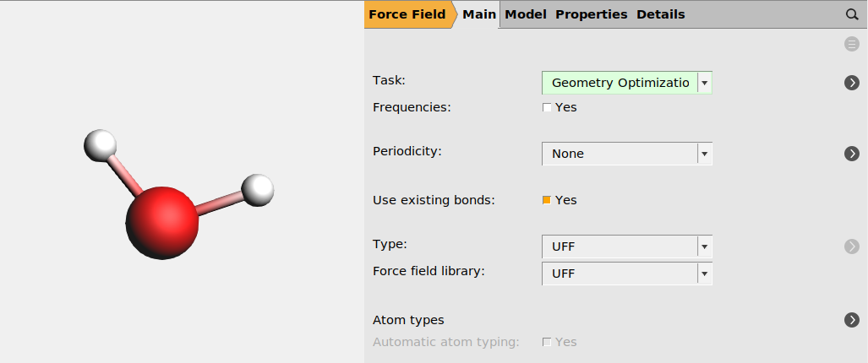Click the search magnifier icon
This screenshot has width=868, height=363.
(x=852, y=14)
